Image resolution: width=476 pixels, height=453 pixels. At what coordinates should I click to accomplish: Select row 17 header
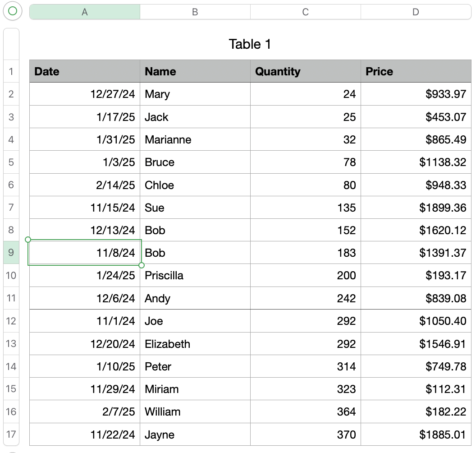(x=11, y=435)
